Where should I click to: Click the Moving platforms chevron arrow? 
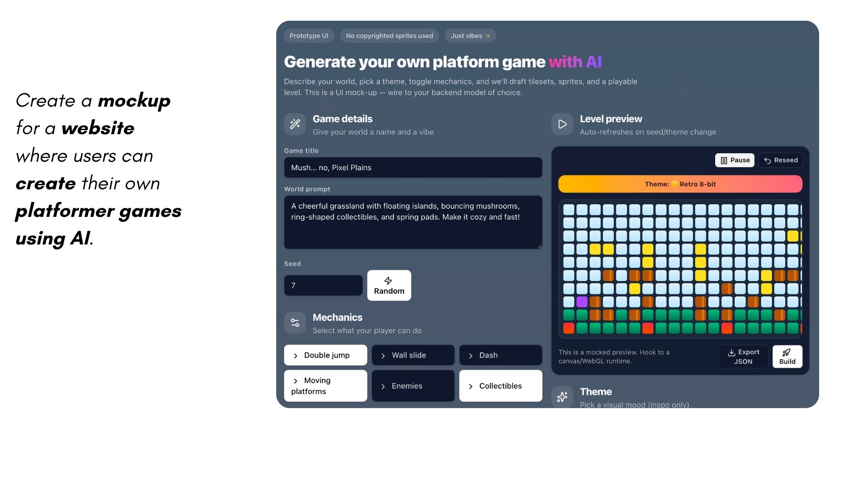point(296,381)
